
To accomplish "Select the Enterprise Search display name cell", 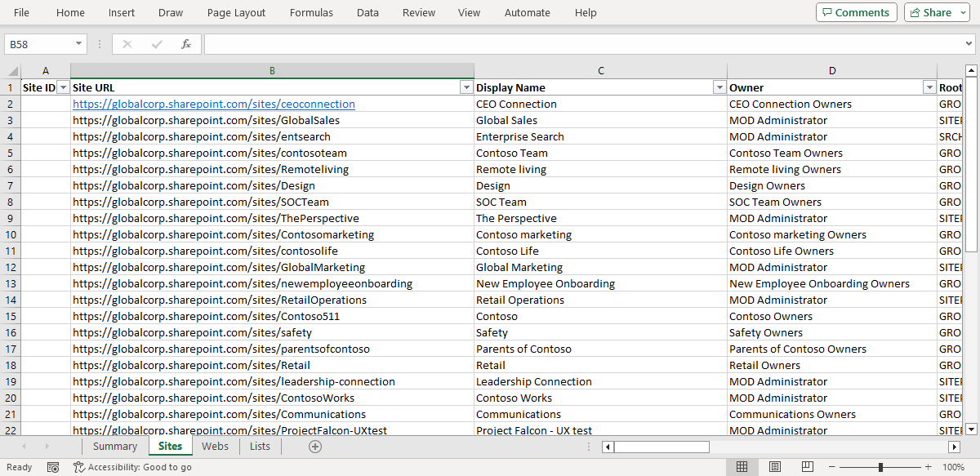I will click(600, 136).
